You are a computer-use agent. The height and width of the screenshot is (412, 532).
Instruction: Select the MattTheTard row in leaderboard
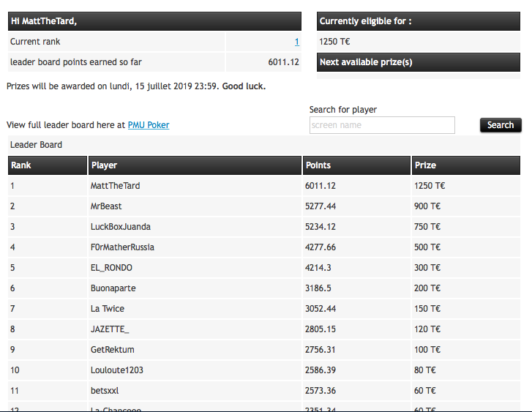coord(264,186)
